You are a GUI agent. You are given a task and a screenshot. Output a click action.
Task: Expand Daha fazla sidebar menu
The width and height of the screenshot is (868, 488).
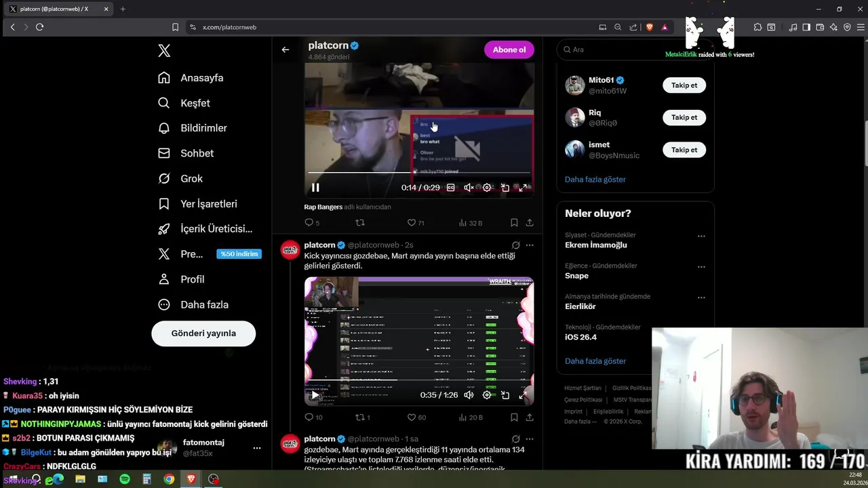pyautogui.click(x=193, y=305)
